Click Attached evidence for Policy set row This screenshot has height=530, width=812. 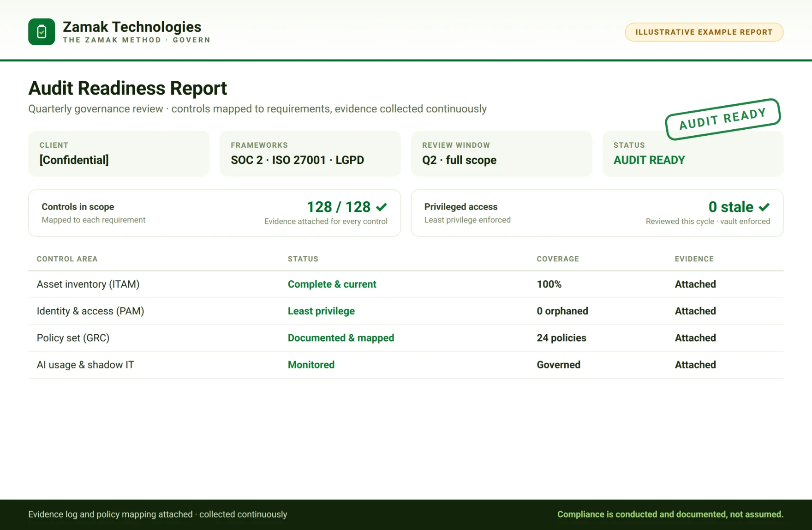coord(695,338)
